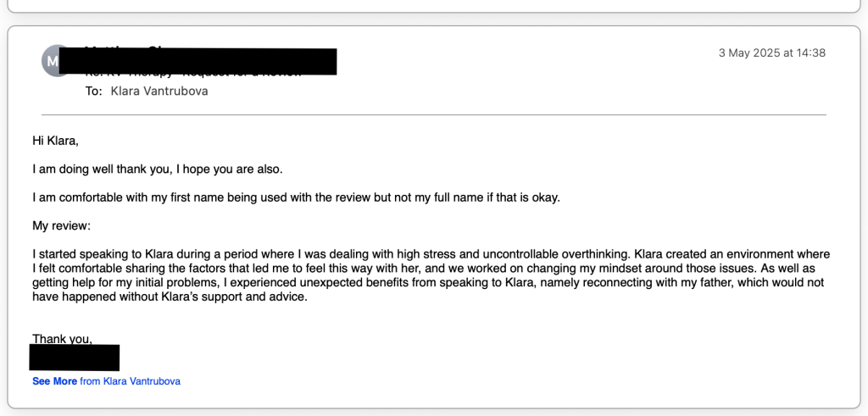868x416 pixels.
Task: Click the sender avatar with letter M
Action: [x=55, y=60]
